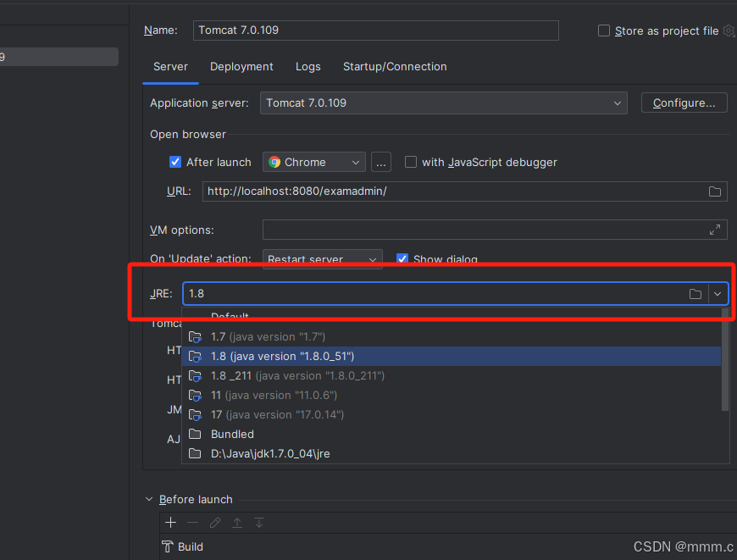Select 11 (java version "11.0.6") option

coord(452,396)
